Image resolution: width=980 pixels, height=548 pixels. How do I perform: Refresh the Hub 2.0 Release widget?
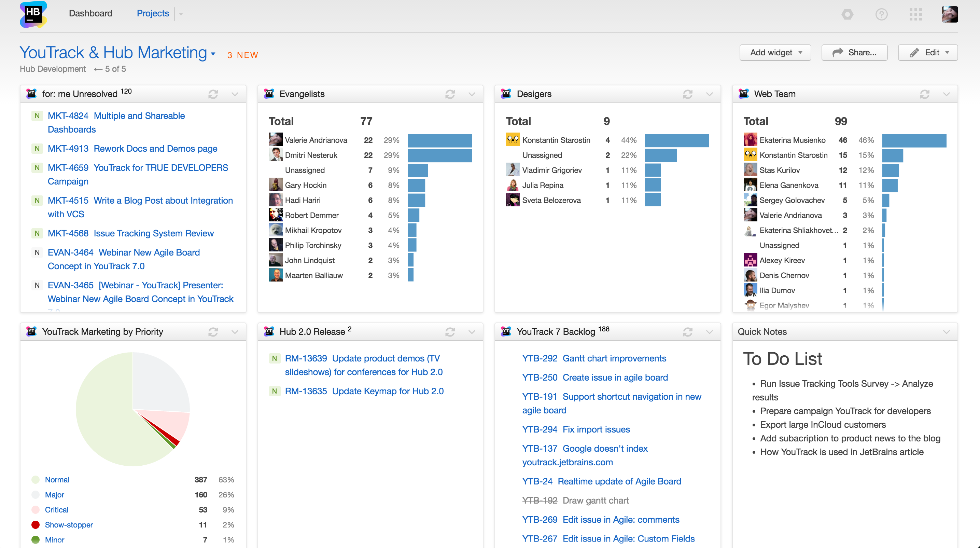[x=450, y=332]
